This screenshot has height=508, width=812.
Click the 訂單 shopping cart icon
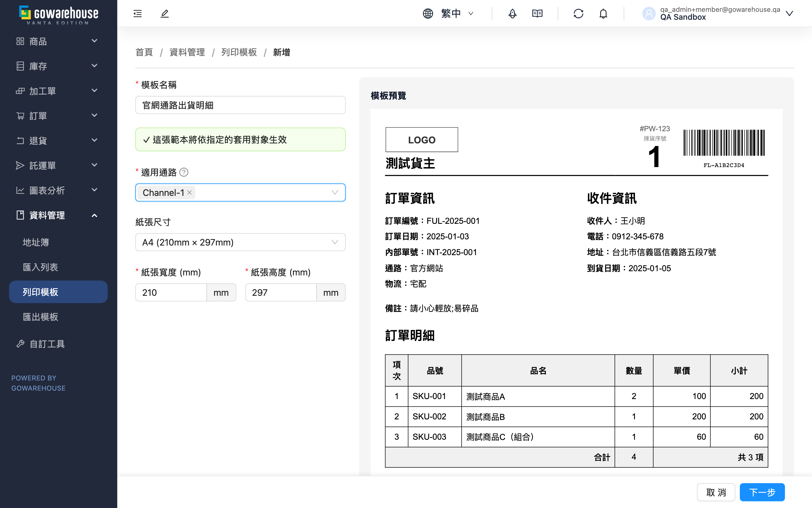click(20, 116)
